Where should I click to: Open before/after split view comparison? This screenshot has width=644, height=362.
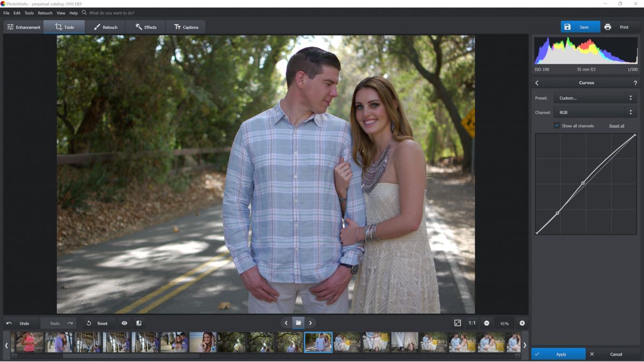138,323
